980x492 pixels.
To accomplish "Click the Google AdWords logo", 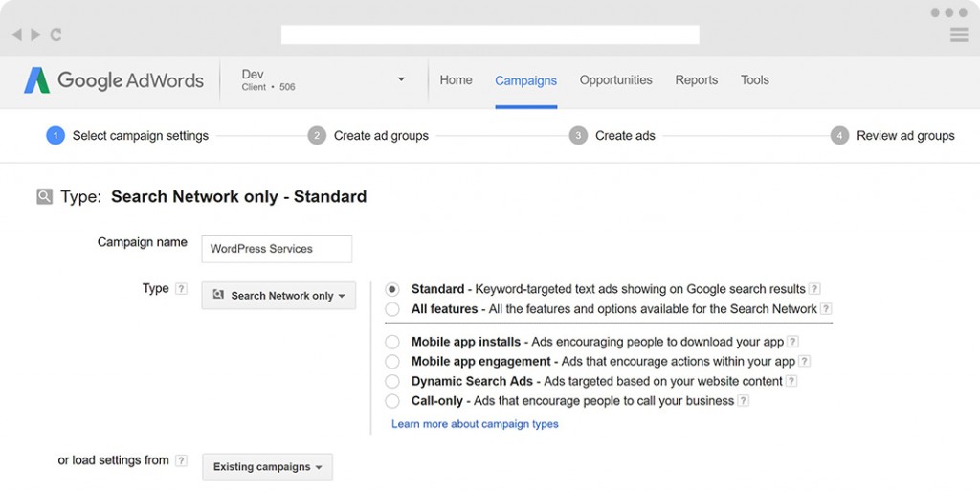I will (114, 80).
